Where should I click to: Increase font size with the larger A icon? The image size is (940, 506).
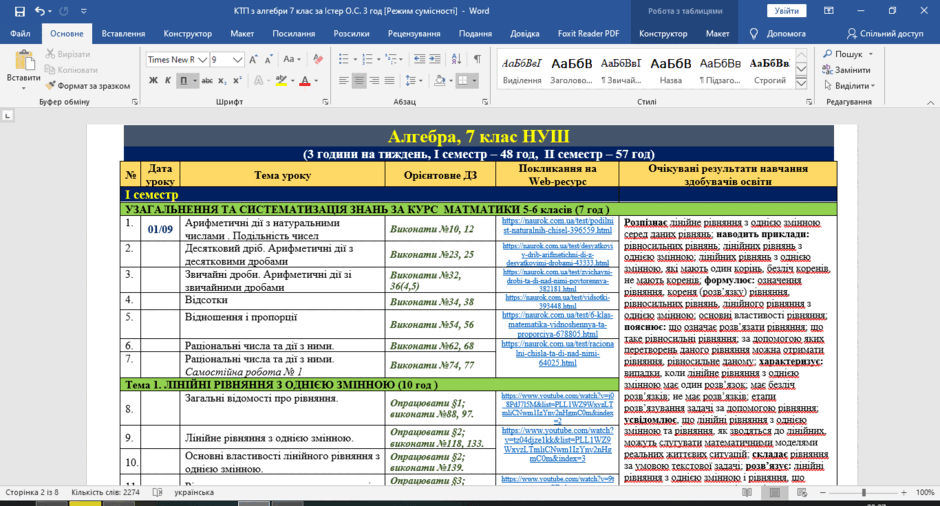253,59
